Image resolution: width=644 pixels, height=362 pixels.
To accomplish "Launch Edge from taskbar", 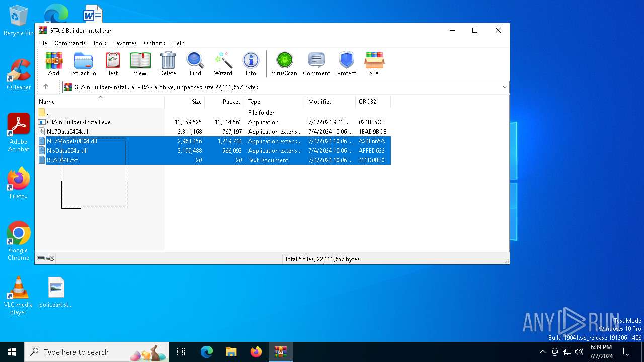I will (x=207, y=352).
